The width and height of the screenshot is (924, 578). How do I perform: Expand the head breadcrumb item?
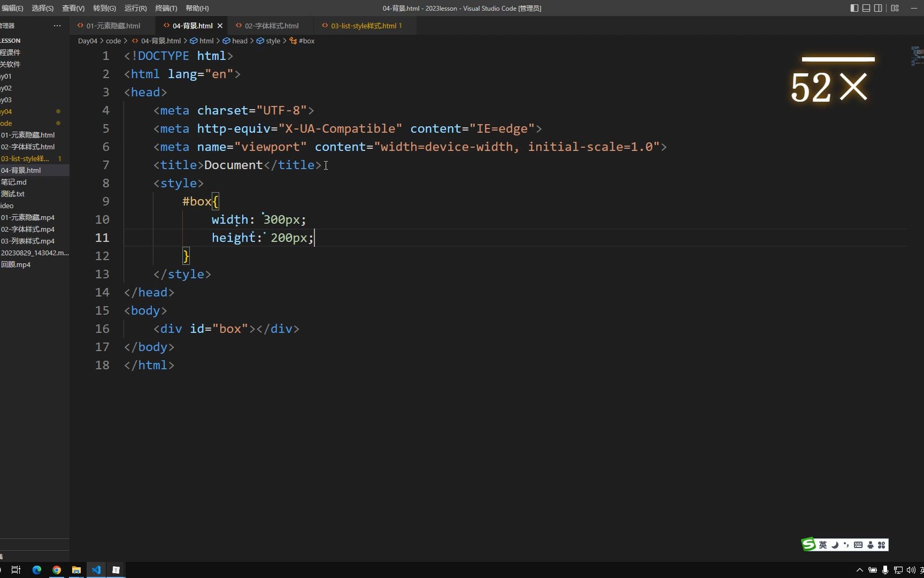(x=239, y=41)
